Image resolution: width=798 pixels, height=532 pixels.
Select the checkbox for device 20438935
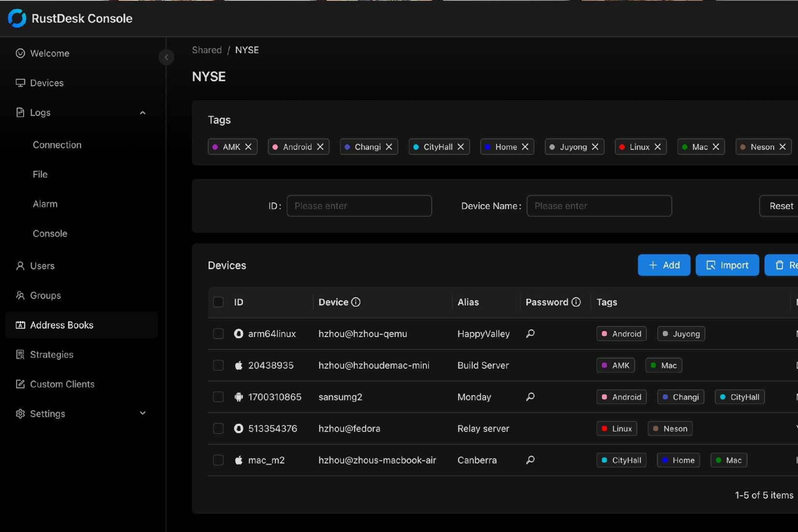[x=218, y=365]
